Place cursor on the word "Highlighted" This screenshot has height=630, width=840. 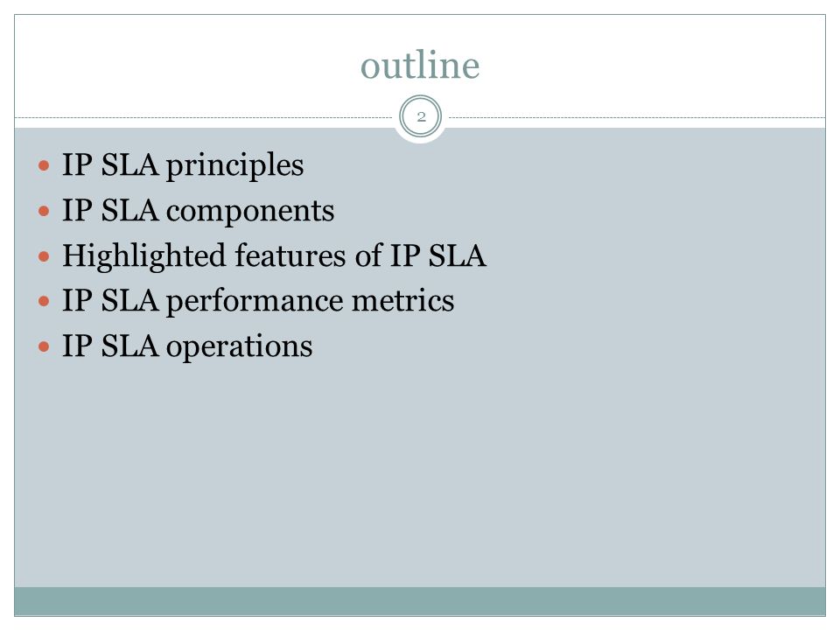click(x=143, y=256)
